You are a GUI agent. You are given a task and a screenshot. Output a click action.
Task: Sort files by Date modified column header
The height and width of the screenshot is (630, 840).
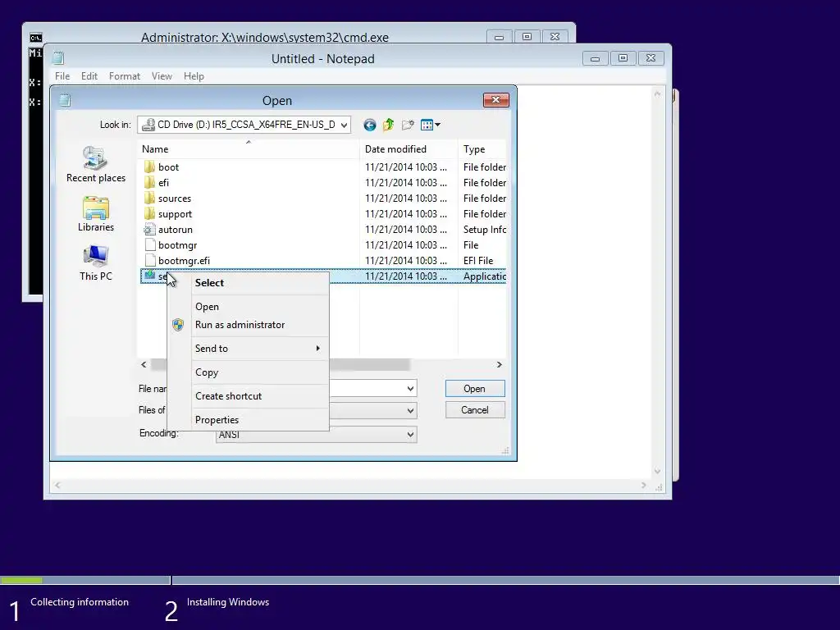tap(409, 149)
